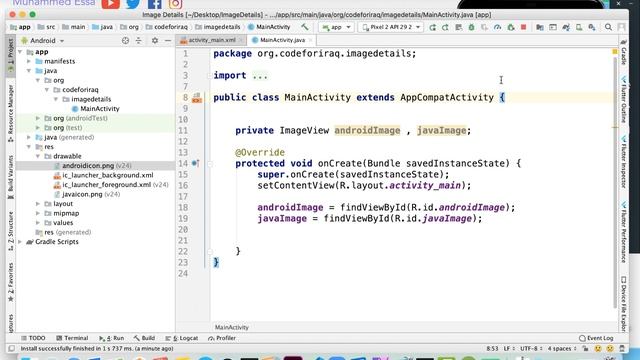The image size is (640, 360).
Task: Open the Logcat tool window tab
Action: click(x=182, y=338)
